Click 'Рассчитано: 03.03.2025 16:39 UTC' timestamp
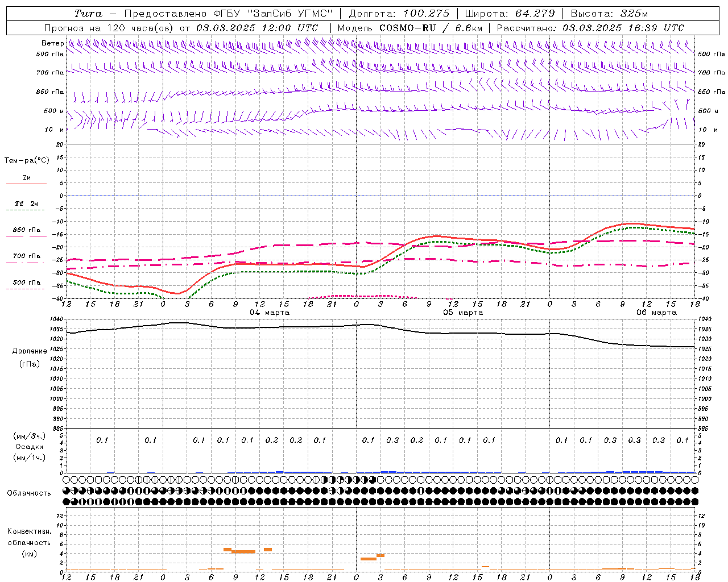728x582 pixels. [x=590, y=28]
